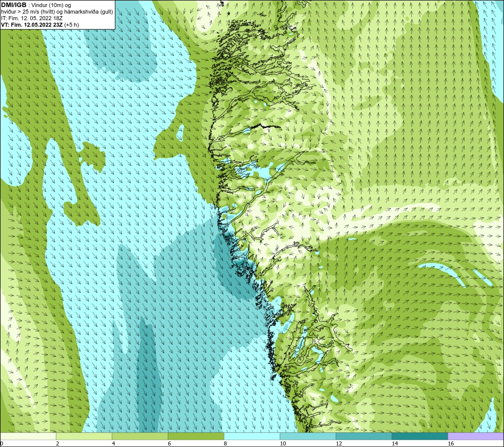
Task: Click the 'IT: Fim. 12. 05. 2022 18Z' line
Action: [32, 18]
